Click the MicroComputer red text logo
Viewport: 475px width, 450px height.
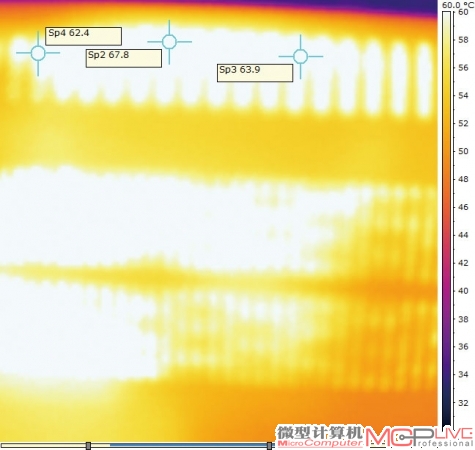tap(320, 443)
